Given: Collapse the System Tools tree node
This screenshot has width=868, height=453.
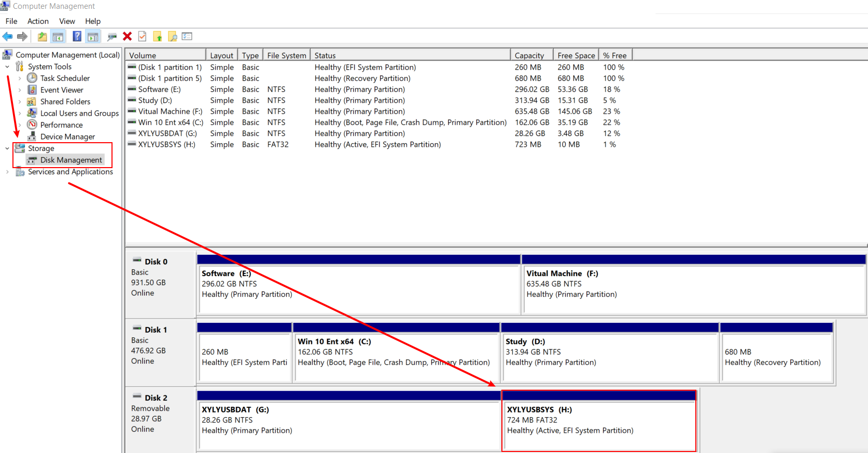Looking at the screenshot, I should (7, 66).
